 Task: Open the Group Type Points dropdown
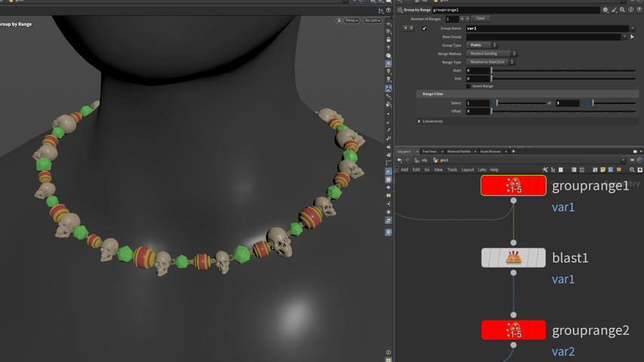[482, 45]
